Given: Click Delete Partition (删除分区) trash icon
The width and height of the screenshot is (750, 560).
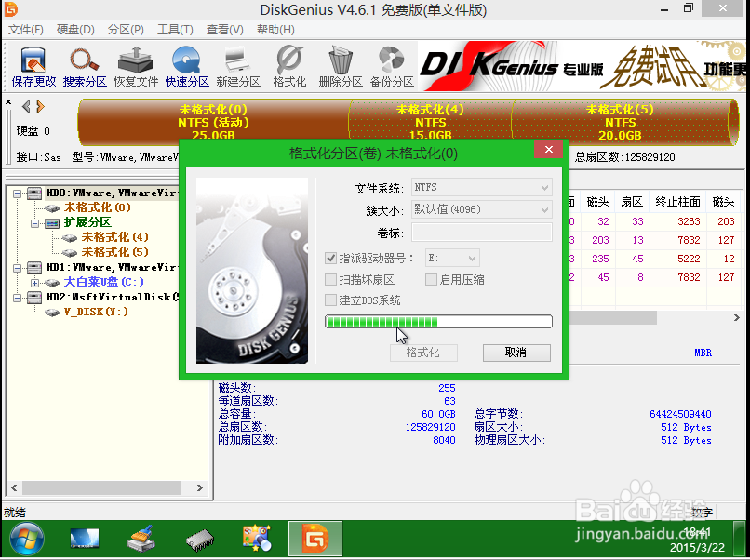Looking at the screenshot, I should [341, 66].
